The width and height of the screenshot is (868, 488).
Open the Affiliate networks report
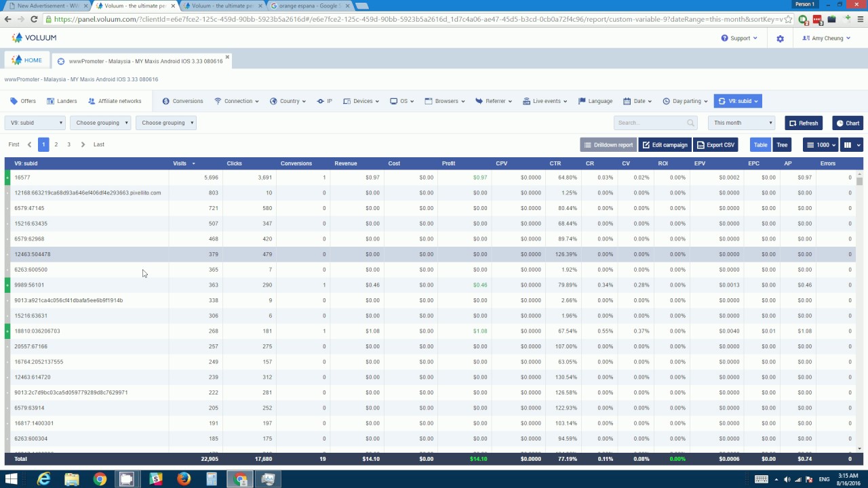point(115,101)
